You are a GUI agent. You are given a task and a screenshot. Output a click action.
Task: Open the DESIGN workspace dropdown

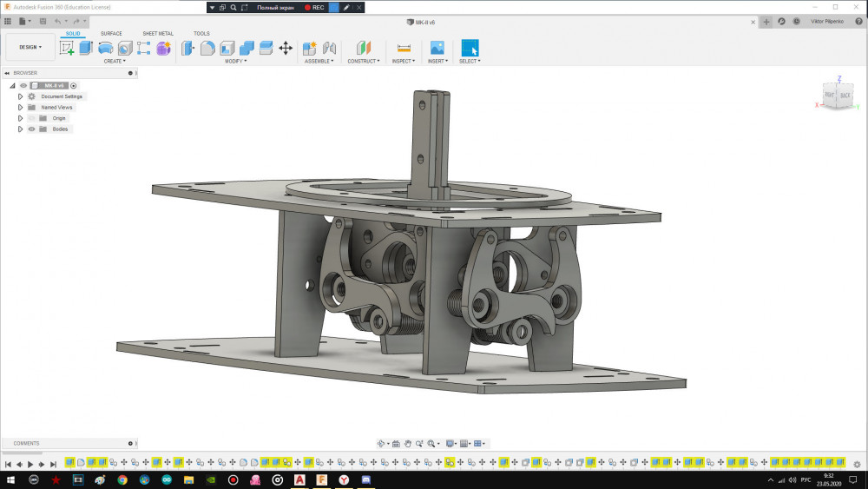coord(30,47)
